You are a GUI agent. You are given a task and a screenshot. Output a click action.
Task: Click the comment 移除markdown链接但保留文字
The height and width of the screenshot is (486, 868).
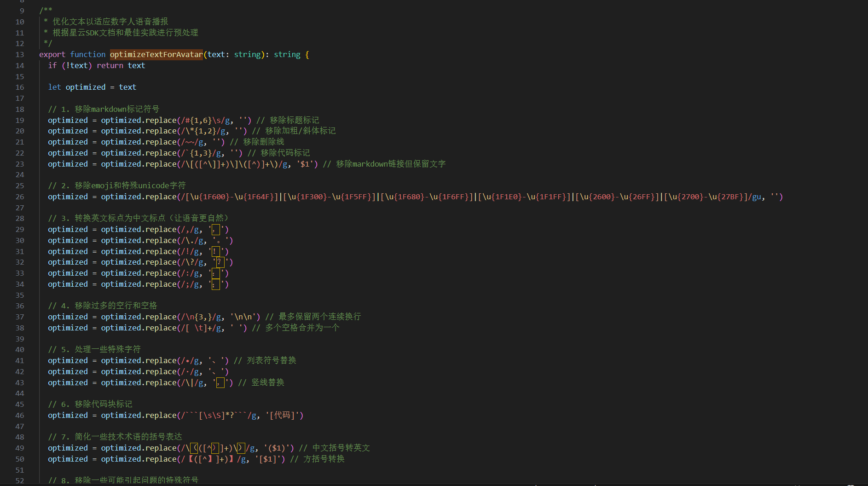pos(384,164)
